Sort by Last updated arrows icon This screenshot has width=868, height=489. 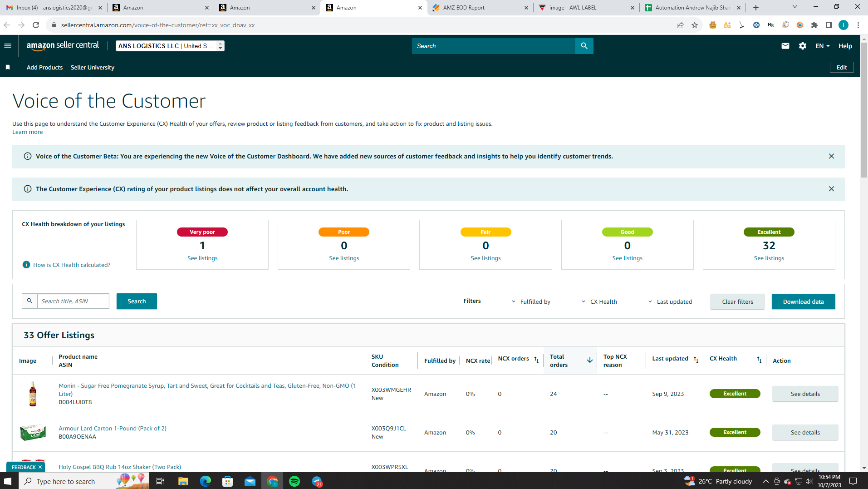click(x=696, y=360)
